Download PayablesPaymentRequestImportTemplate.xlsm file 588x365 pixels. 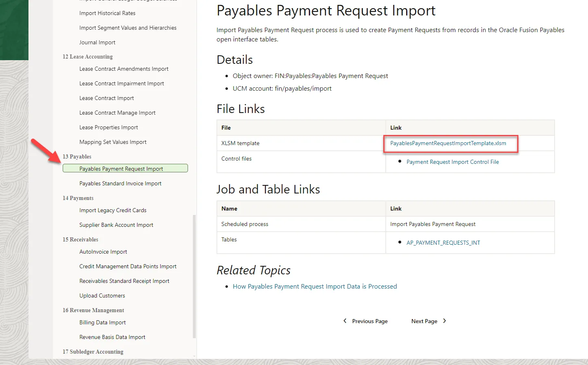pyautogui.click(x=448, y=143)
